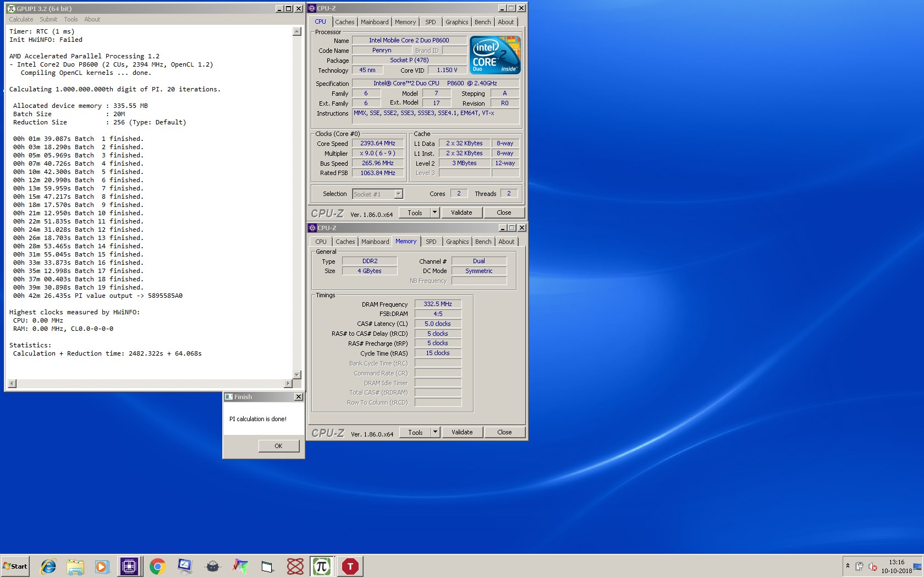Open the Start menu
This screenshot has width=924, height=578.
pos(15,566)
